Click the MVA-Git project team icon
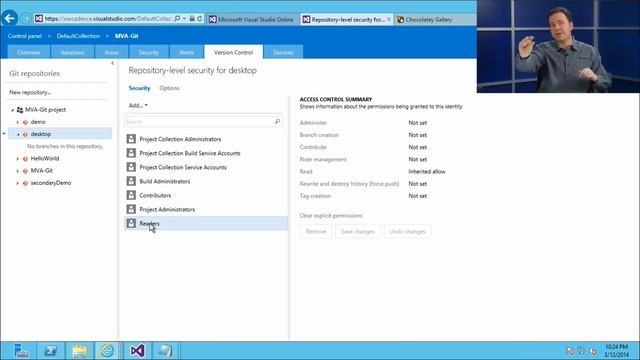The width and height of the screenshot is (640, 360). click(x=20, y=110)
